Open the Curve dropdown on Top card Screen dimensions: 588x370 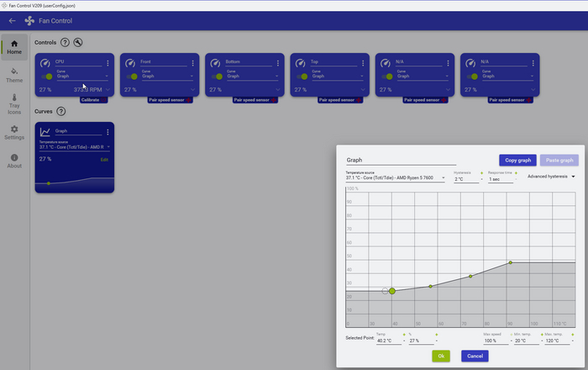pos(338,75)
